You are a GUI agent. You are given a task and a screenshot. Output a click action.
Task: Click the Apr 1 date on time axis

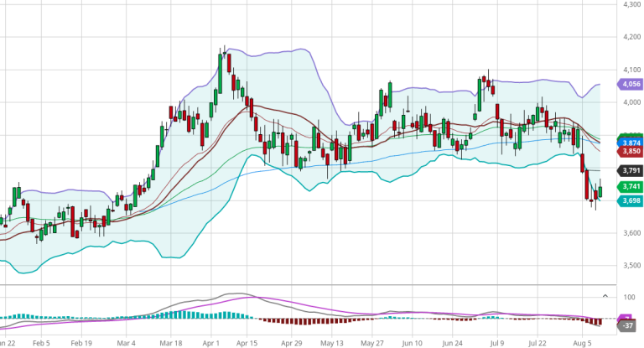[211, 343]
